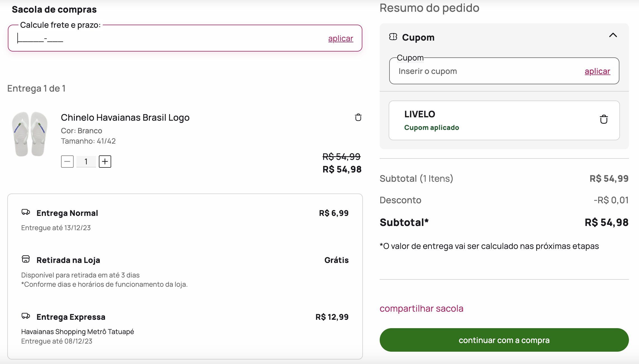Apply the postal code for shipping calculation

(341, 38)
